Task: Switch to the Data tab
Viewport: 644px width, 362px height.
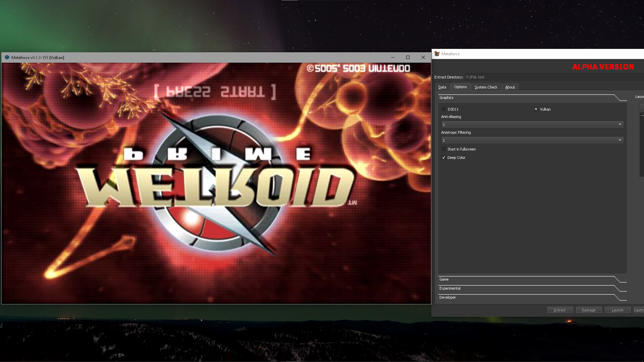Action: (442, 87)
